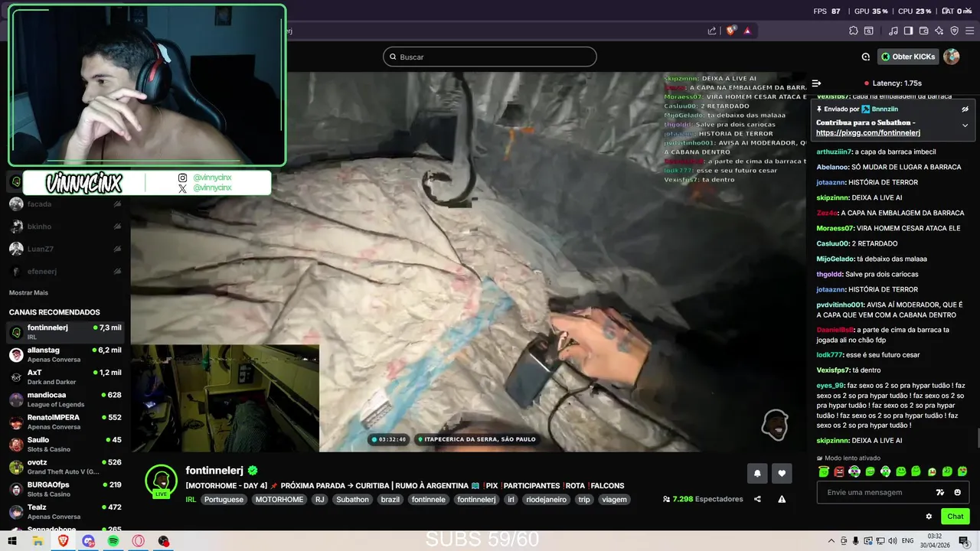Report stream via warning triangle icon
980x551 pixels.
(782, 499)
